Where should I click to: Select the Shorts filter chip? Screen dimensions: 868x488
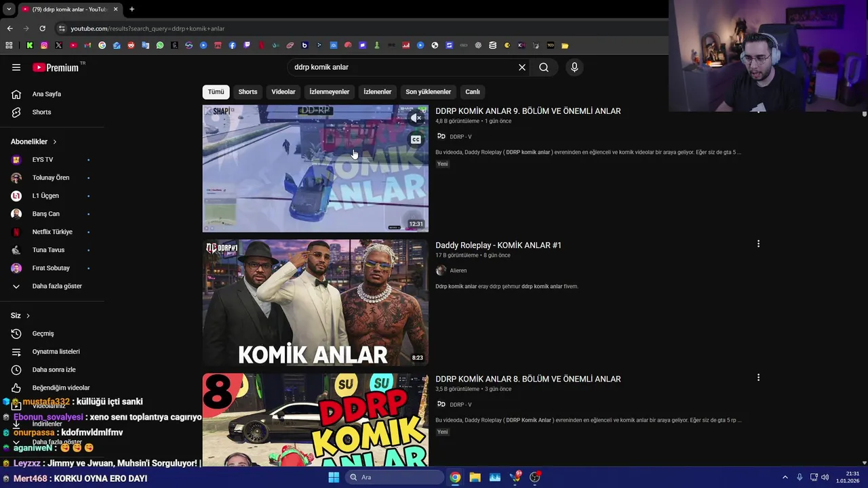[x=248, y=91]
